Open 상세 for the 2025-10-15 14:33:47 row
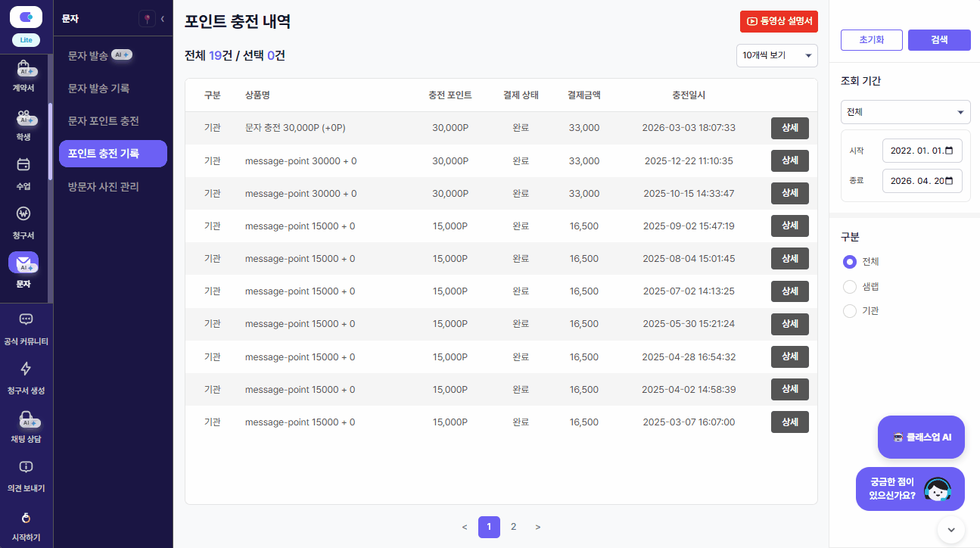Image resolution: width=980 pixels, height=548 pixels. tap(790, 193)
